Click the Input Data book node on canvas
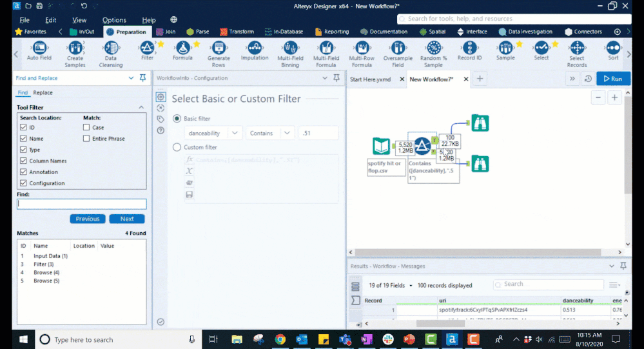Screen dimensions: 644x349 (x=381, y=146)
